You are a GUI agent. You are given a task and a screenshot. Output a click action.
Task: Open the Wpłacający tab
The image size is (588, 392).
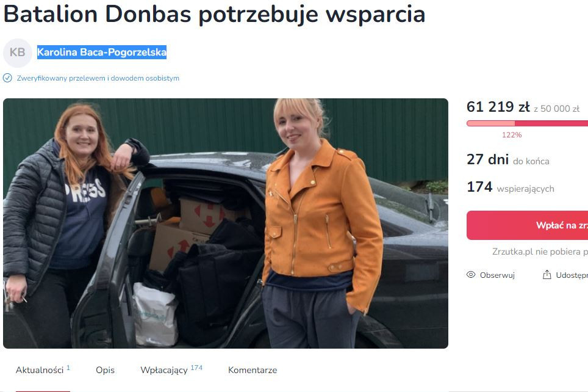171,370
